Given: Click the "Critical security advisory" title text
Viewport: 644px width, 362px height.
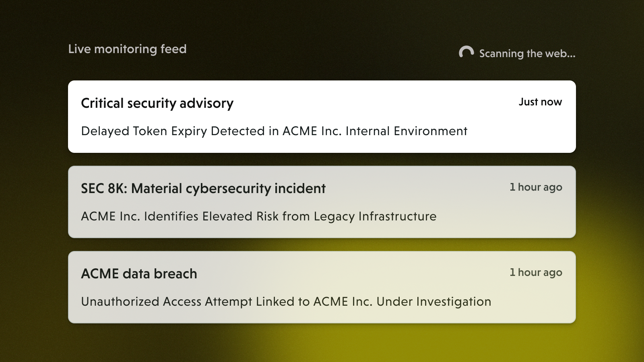Looking at the screenshot, I should (157, 103).
